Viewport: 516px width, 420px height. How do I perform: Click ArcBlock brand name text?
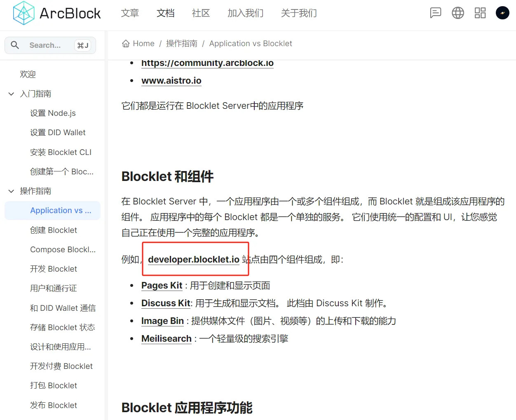click(x=70, y=13)
